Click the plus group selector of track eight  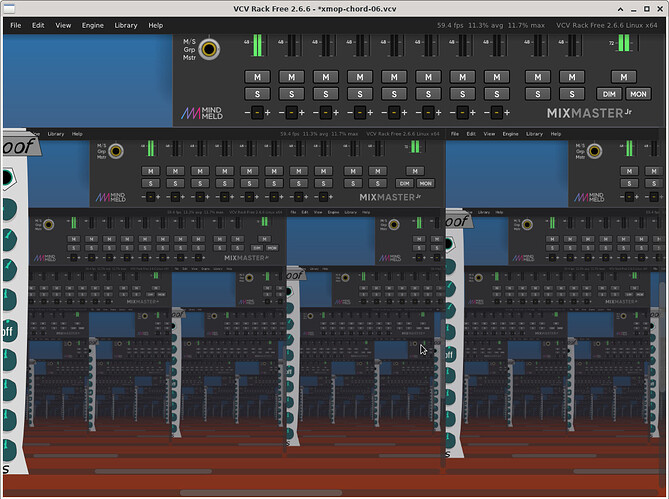pos(507,113)
